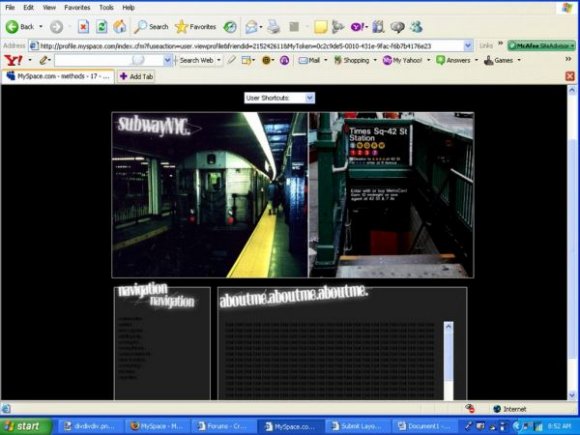The image size is (580, 435).
Task: Click the Windows Start button
Action: click(25, 426)
